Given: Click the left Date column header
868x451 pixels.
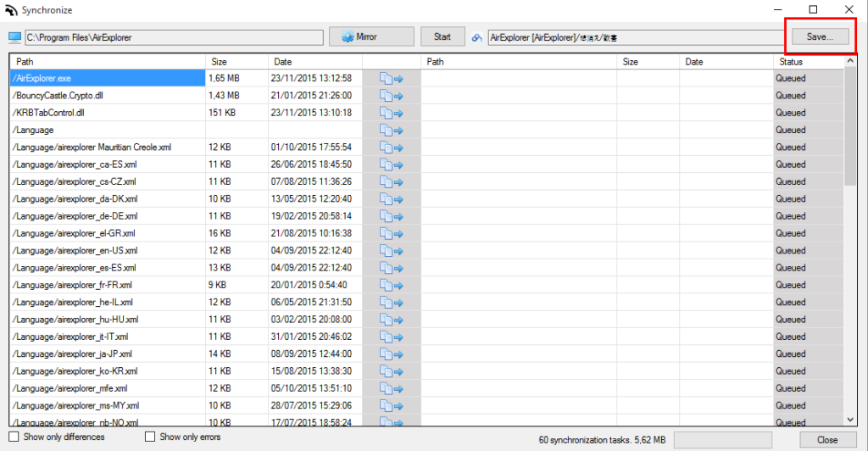Looking at the screenshot, I should coord(315,61).
